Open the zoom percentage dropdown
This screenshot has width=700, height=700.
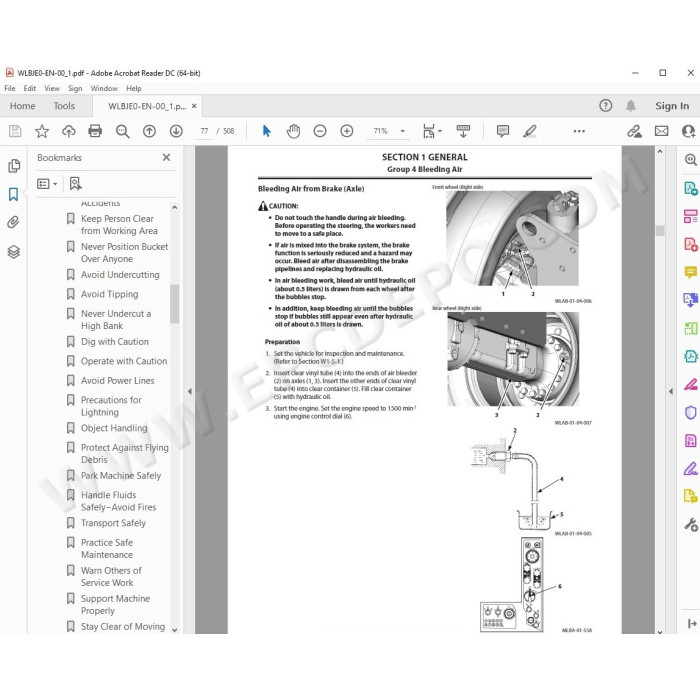point(403,131)
